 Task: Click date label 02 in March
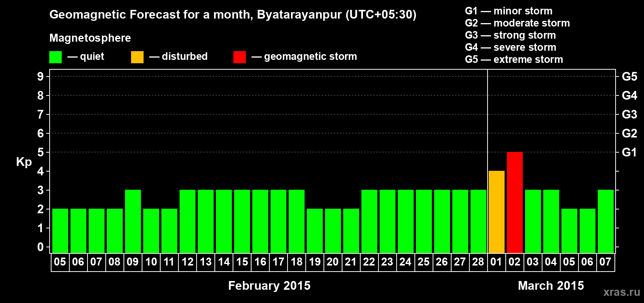(x=514, y=262)
